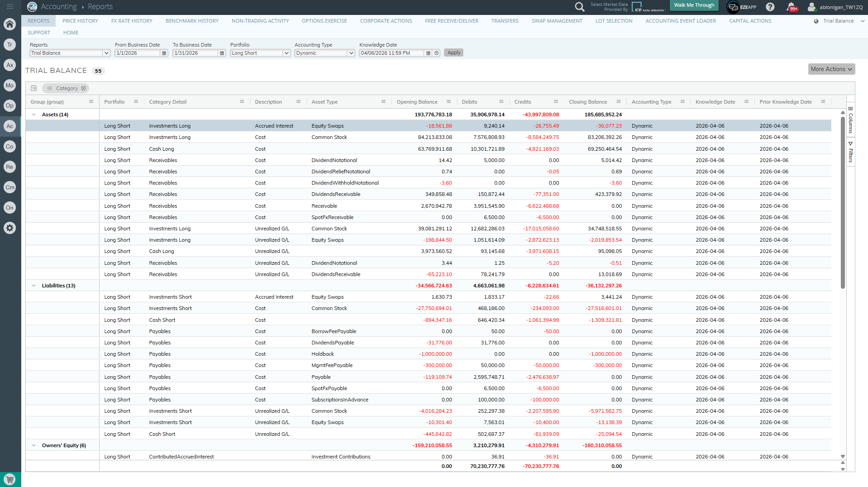Click the vertical scrollbar of the grid

(843, 202)
